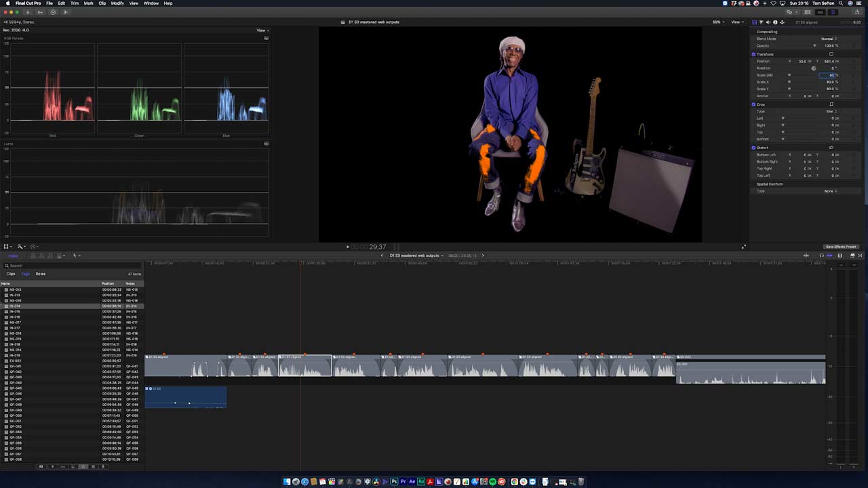Click the Distort on-screen controls icon
The height and width of the screenshot is (488, 868).
click(831, 148)
